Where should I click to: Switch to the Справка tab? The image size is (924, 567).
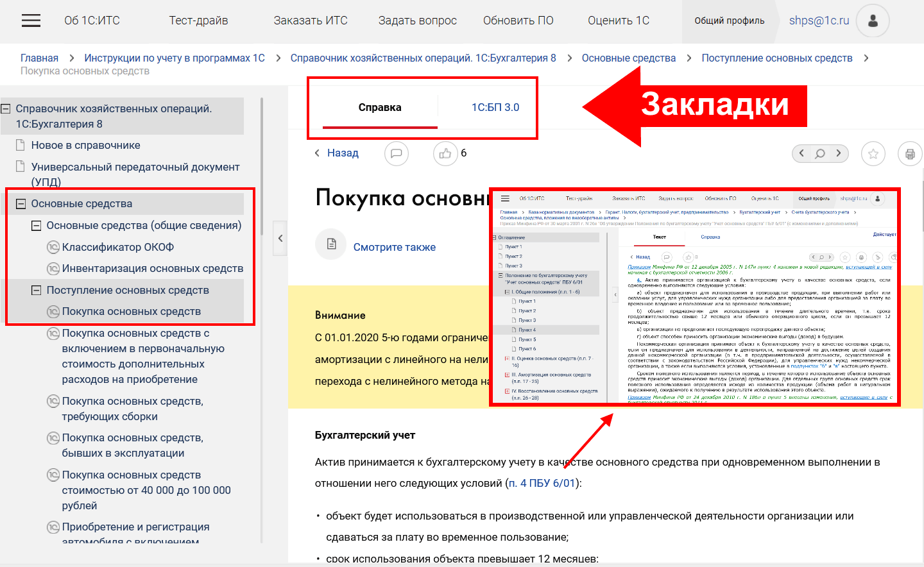(x=380, y=108)
